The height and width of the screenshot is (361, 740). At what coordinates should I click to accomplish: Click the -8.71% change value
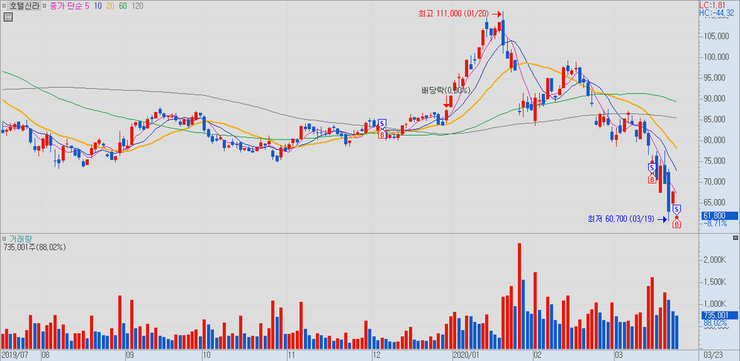pyautogui.click(x=716, y=223)
